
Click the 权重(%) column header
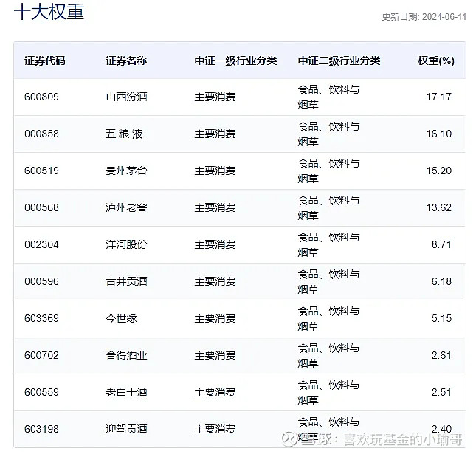(436, 61)
